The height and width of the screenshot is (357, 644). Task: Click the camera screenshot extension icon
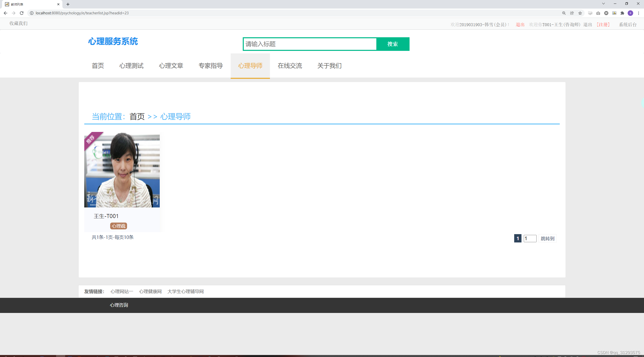[598, 13]
